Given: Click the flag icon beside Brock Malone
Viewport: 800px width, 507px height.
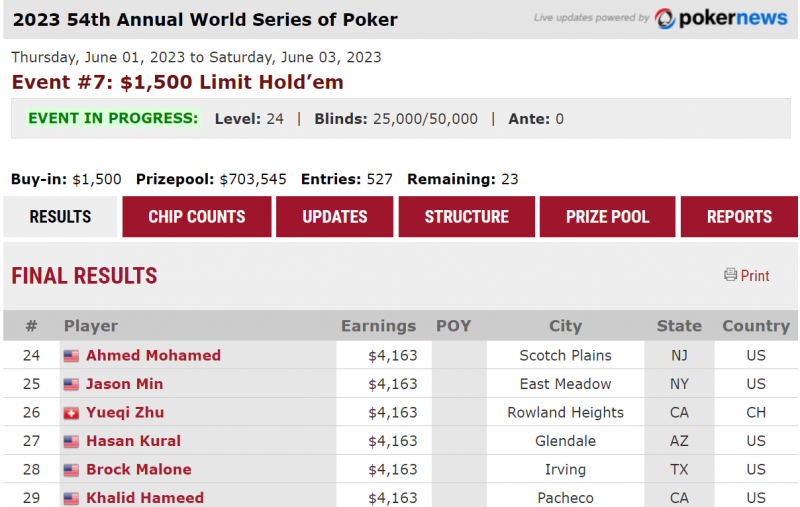Looking at the screenshot, I should point(71,470).
